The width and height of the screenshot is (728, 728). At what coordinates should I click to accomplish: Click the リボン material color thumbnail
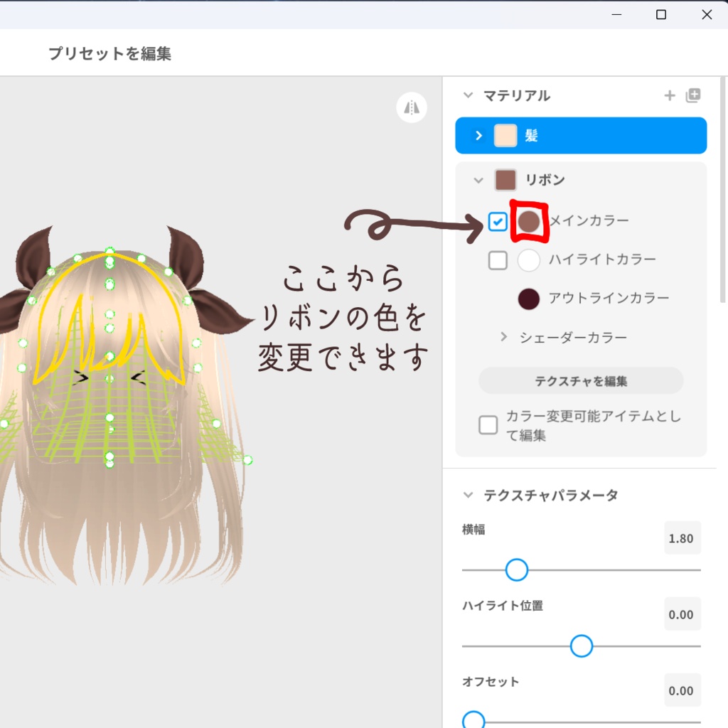click(x=506, y=180)
